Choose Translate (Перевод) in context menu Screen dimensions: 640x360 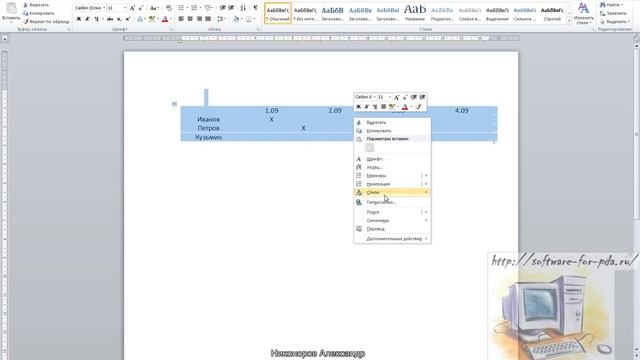click(x=392, y=229)
